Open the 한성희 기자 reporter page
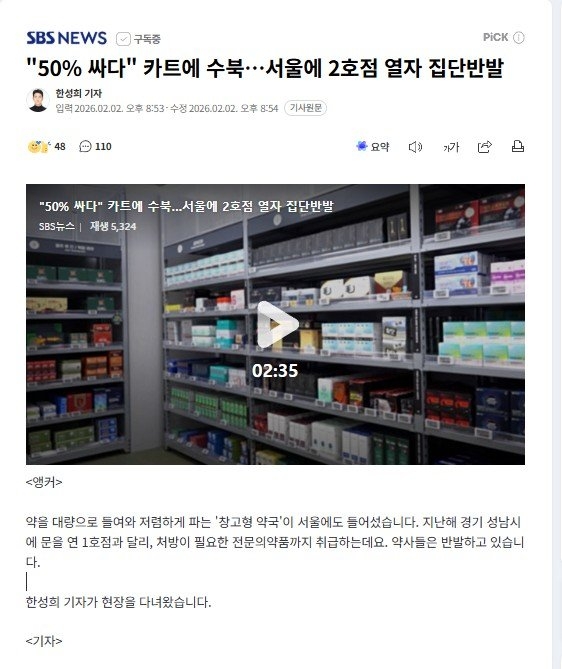 pos(79,93)
